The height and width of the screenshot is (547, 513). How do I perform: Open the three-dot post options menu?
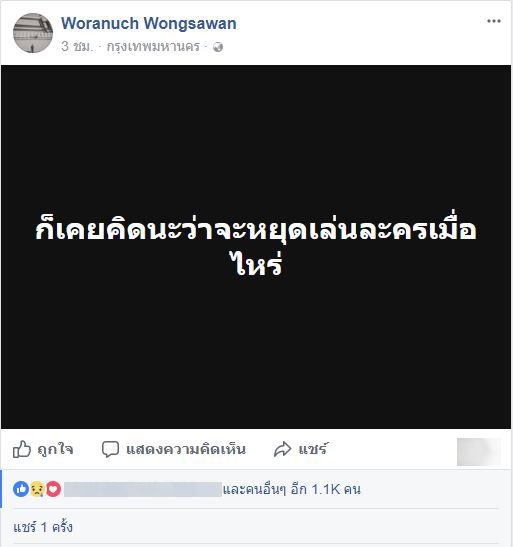click(x=494, y=21)
